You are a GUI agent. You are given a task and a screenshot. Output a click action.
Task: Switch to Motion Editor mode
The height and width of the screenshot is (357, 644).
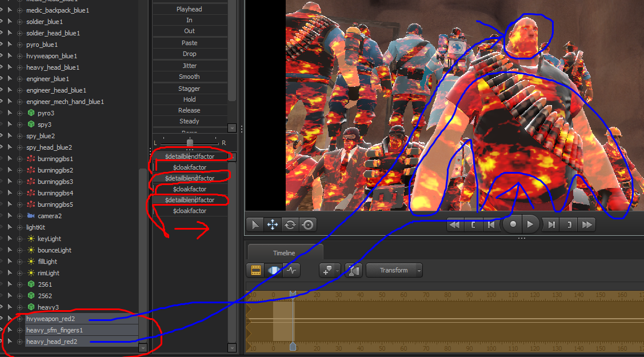click(274, 270)
